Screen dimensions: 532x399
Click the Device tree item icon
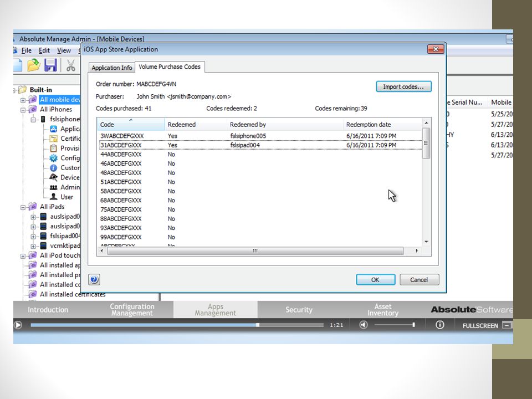[54, 177]
